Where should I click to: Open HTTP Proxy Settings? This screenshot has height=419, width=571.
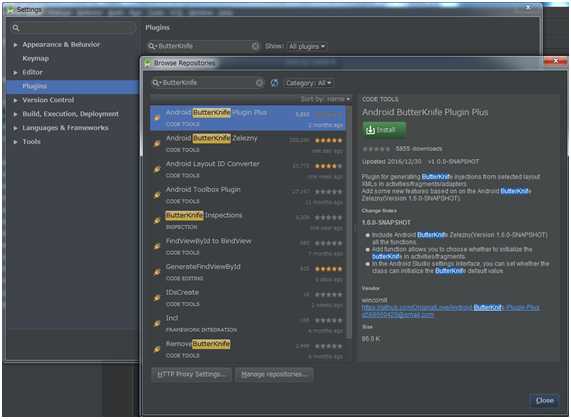coord(191,374)
